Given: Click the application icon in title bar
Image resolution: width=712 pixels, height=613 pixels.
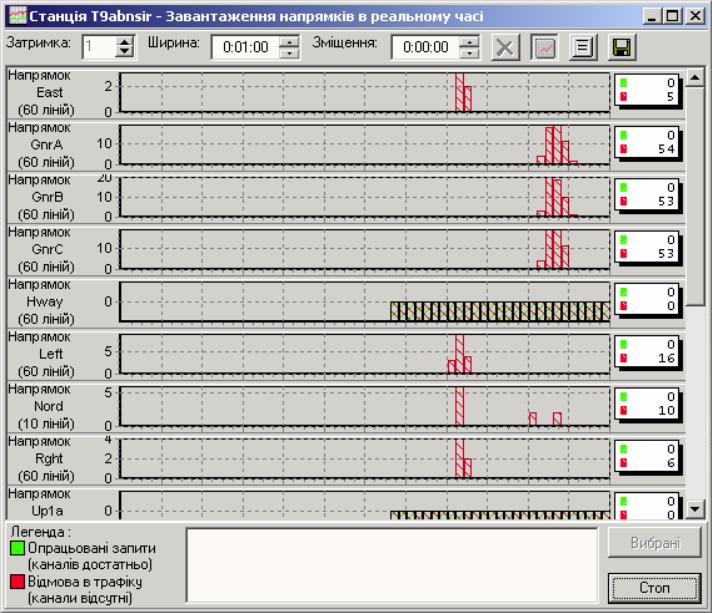Looking at the screenshot, I should 17,16.
